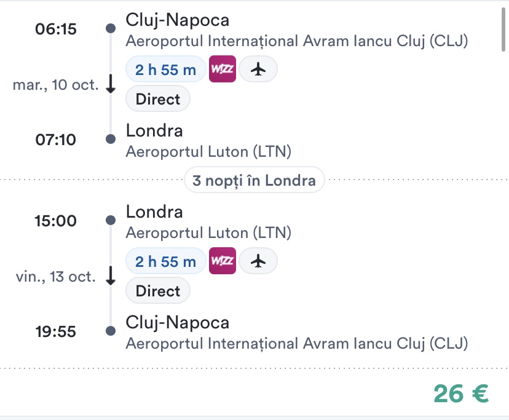Click the outbound flight Wizz Air logo
509x420 pixels.
pyautogui.click(x=223, y=69)
